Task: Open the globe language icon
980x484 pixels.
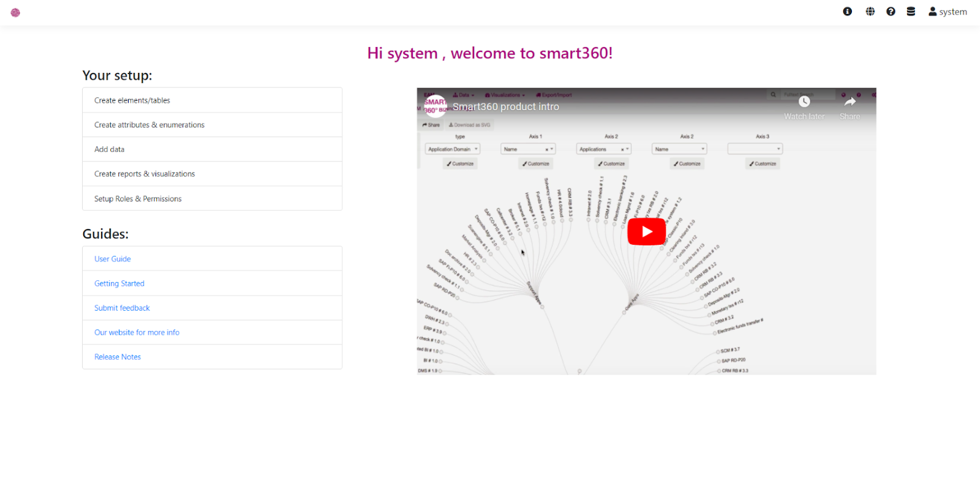Action: (x=870, y=12)
